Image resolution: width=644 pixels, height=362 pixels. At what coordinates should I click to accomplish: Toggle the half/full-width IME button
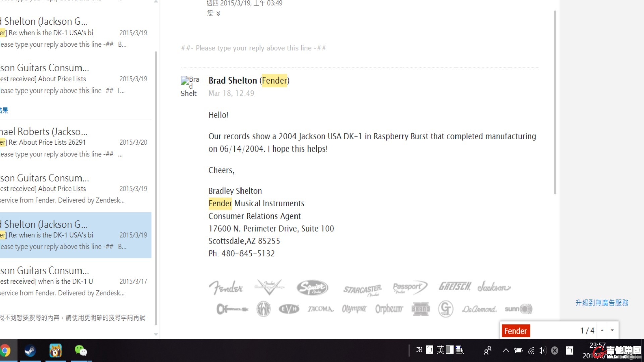point(449,350)
